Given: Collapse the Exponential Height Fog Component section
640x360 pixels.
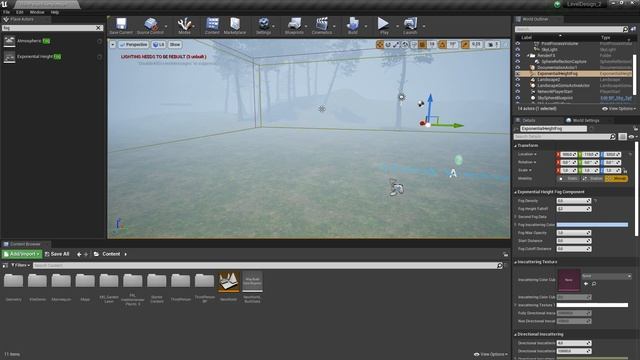Looking at the screenshot, I should click(x=516, y=192).
